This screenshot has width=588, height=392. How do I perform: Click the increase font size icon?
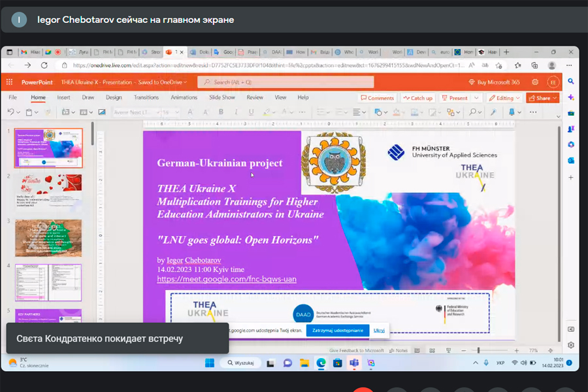point(190,112)
